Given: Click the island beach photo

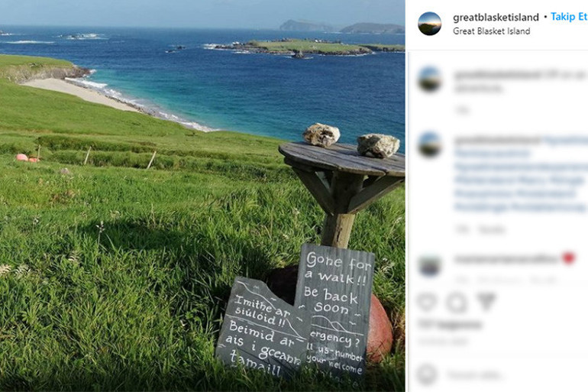Looking at the screenshot, I should coord(202,196).
